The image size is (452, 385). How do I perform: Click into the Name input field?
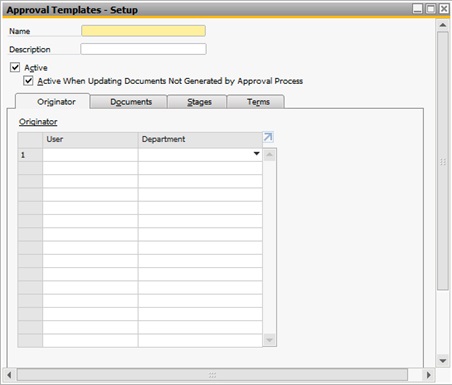pos(143,31)
